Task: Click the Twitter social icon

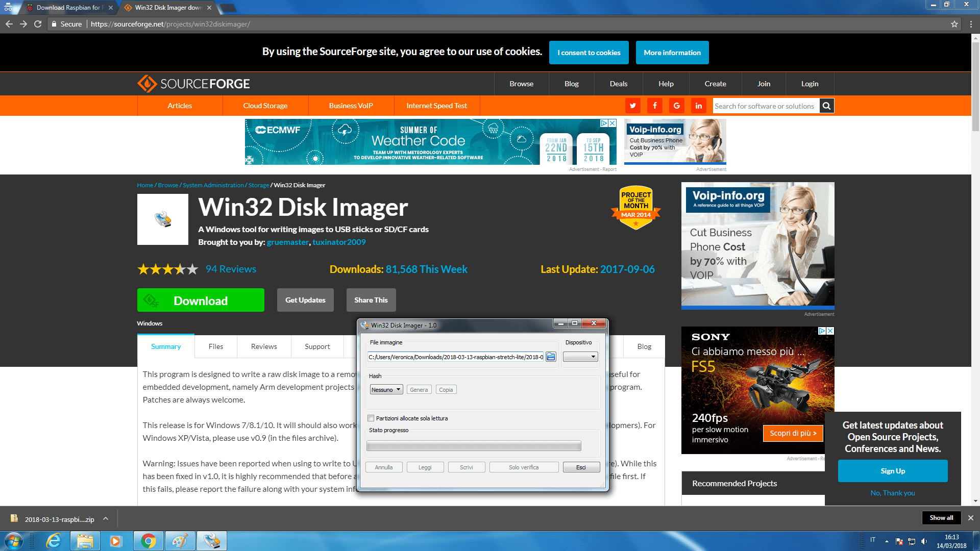Action: [633, 106]
